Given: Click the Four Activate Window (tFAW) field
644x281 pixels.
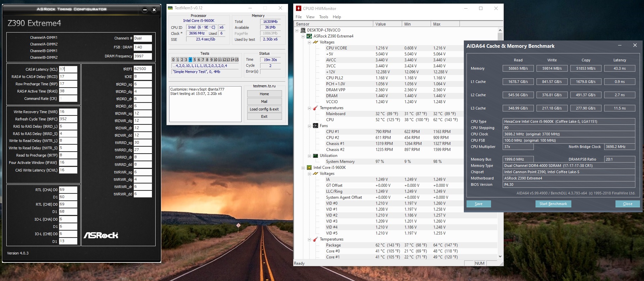Looking at the screenshot, I should point(68,163).
